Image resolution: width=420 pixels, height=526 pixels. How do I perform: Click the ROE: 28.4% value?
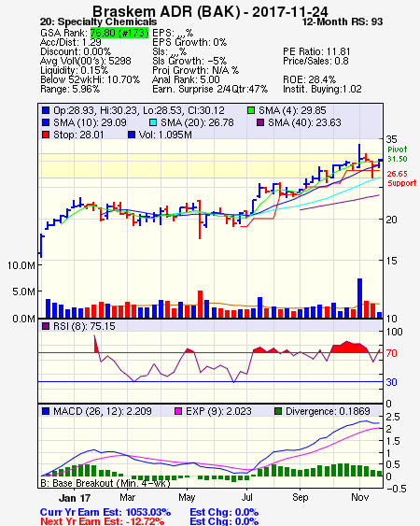pyautogui.click(x=309, y=79)
